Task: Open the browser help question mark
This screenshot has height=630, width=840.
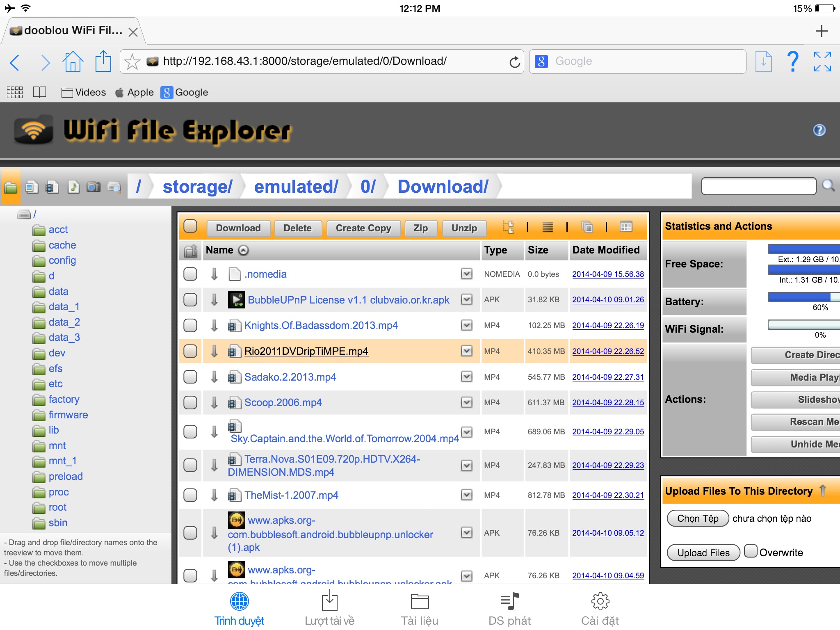Action: click(793, 62)
